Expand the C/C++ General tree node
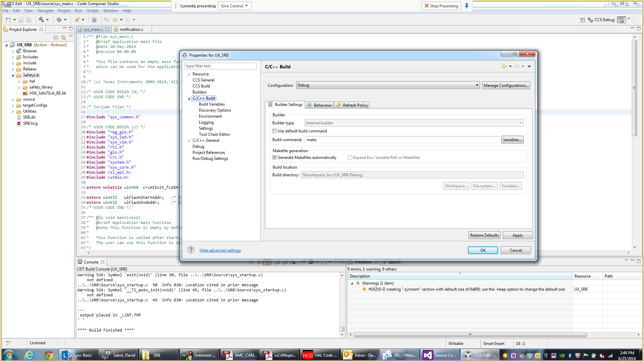 (x=189, y=141)
